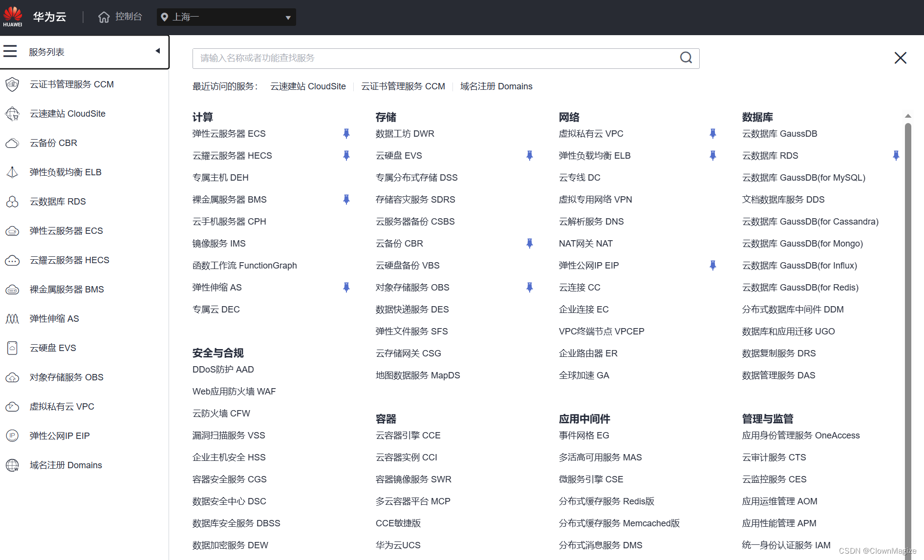This screenshot has height=560, width=924.
Task: Open 云数据库 GaussDB(for MySQL) service
Action: pyautogui.click(x=804, y=178)
